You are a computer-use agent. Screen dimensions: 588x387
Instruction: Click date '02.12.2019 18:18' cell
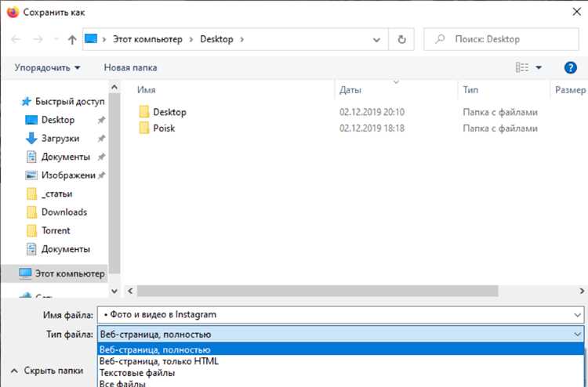pyautogui.click(x=372, y=128)
